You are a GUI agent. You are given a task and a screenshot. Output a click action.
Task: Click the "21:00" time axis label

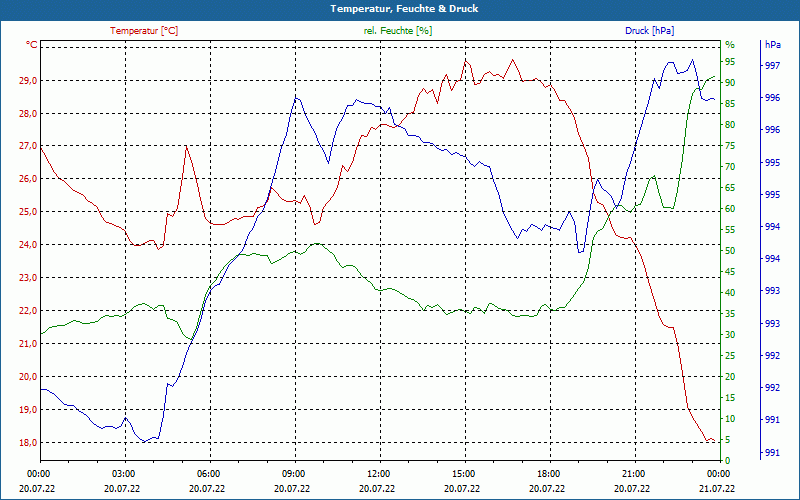coord(632,474)
